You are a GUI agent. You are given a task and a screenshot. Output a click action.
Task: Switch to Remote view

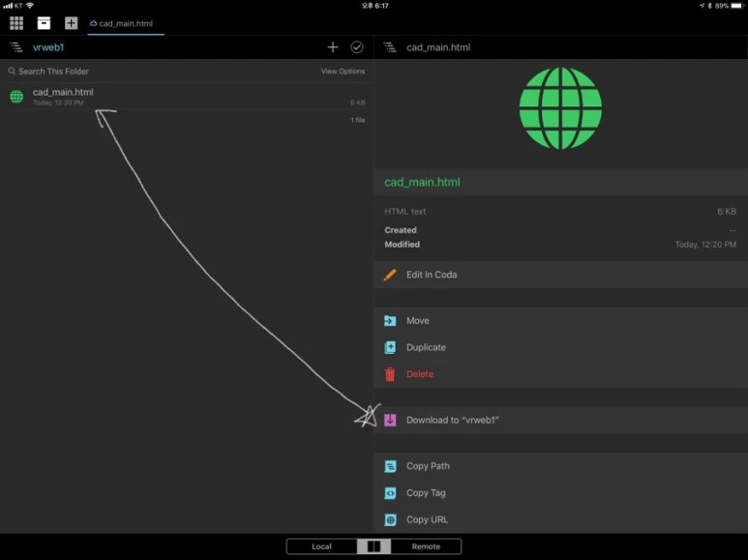click(426, 546)
